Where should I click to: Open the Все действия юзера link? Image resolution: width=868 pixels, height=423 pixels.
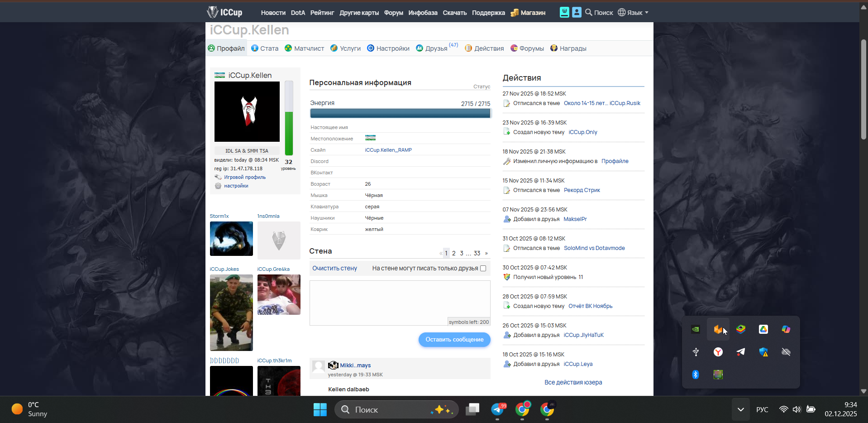[573, 382]
